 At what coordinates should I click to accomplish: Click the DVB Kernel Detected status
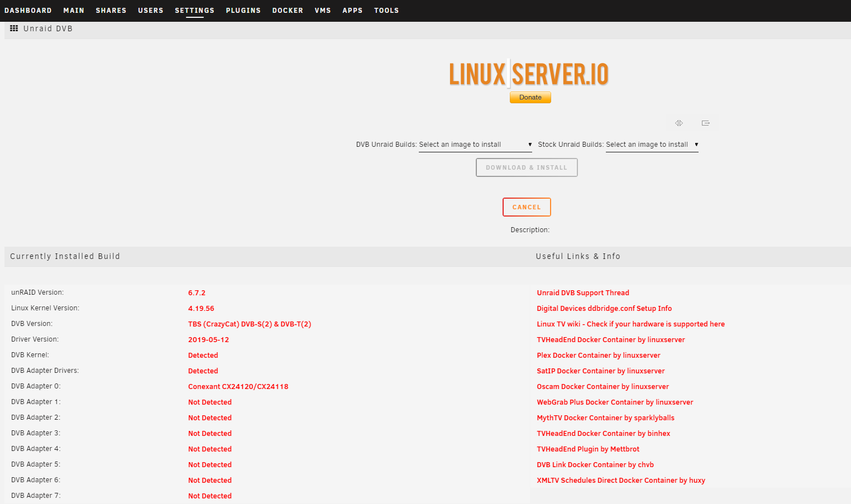point(203,356)
